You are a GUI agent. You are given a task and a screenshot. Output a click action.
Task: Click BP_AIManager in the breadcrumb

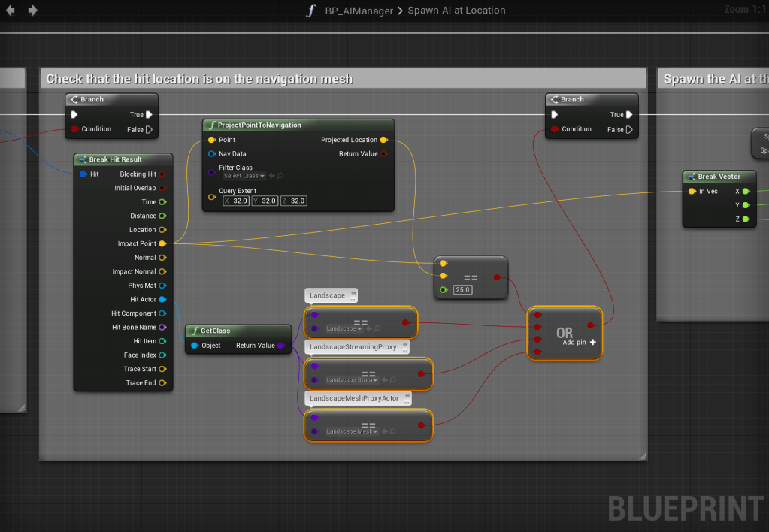[358, 11]
